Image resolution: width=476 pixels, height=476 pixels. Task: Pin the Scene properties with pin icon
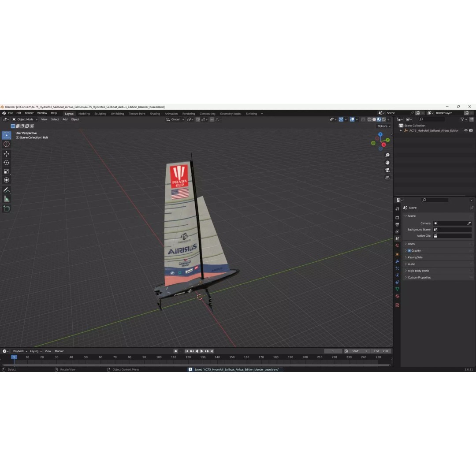(472, 208)
